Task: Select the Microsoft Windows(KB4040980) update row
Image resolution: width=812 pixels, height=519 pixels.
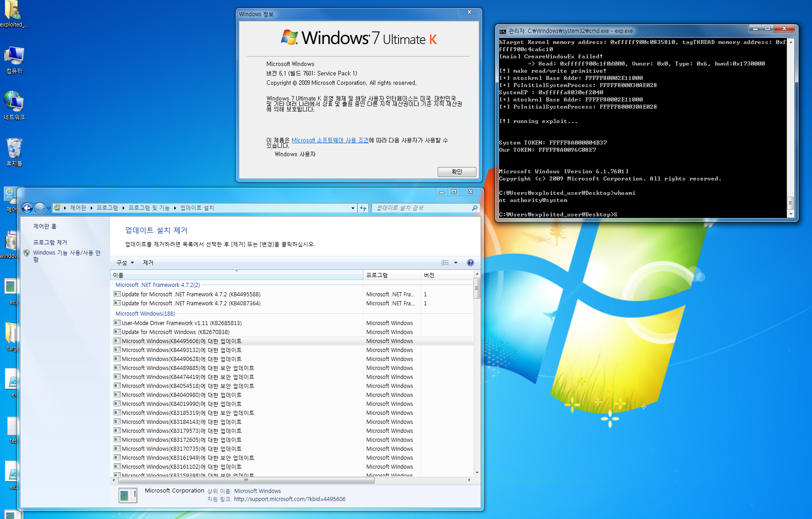Action: point(292,395)
